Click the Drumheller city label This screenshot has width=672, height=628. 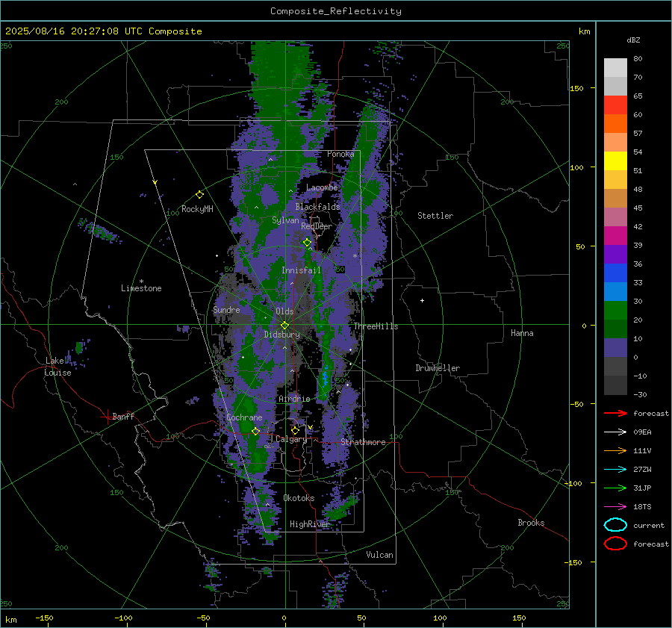click(x=438, y=368)
